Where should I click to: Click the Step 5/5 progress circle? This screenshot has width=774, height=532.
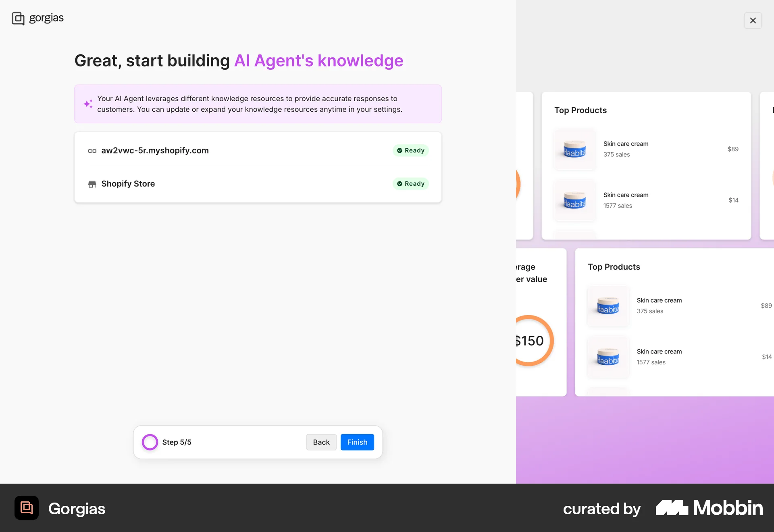pyautogui.click(x=150, y=442)
